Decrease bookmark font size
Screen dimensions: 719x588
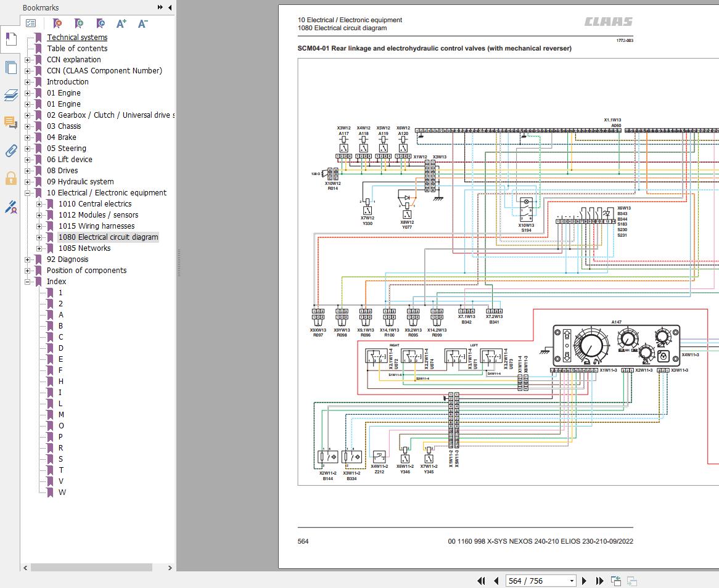[x=142, y=23]
